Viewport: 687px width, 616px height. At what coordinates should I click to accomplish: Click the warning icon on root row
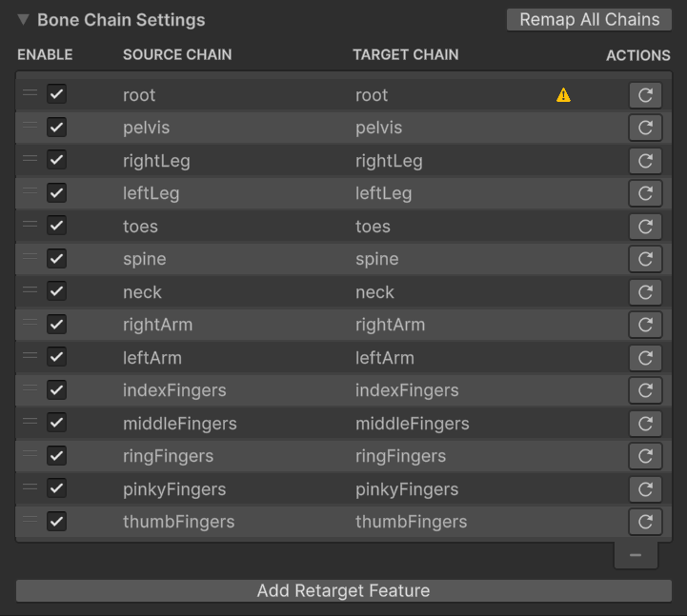[563, 95]
